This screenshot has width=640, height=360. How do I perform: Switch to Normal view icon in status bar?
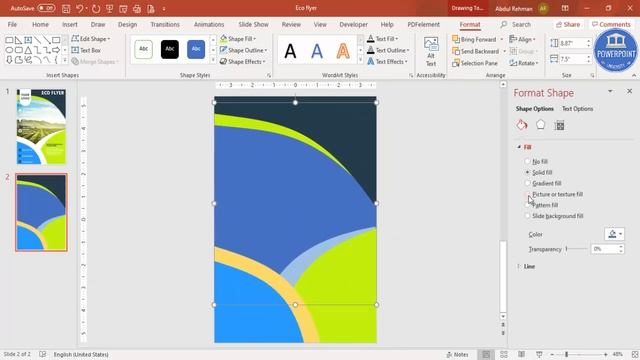(486, 354)
